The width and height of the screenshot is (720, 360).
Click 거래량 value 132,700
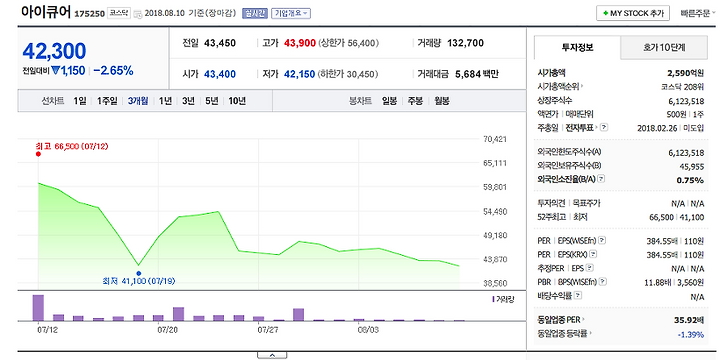click(x=465, y=44)
